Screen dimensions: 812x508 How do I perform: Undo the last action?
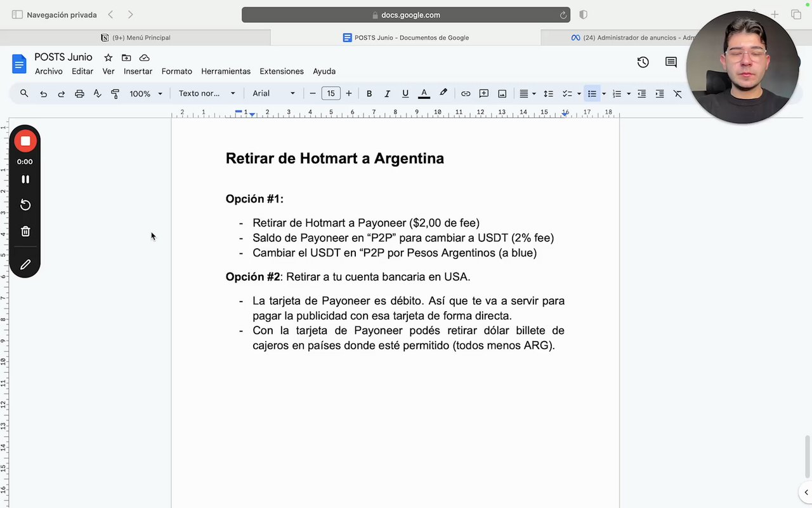43,93
